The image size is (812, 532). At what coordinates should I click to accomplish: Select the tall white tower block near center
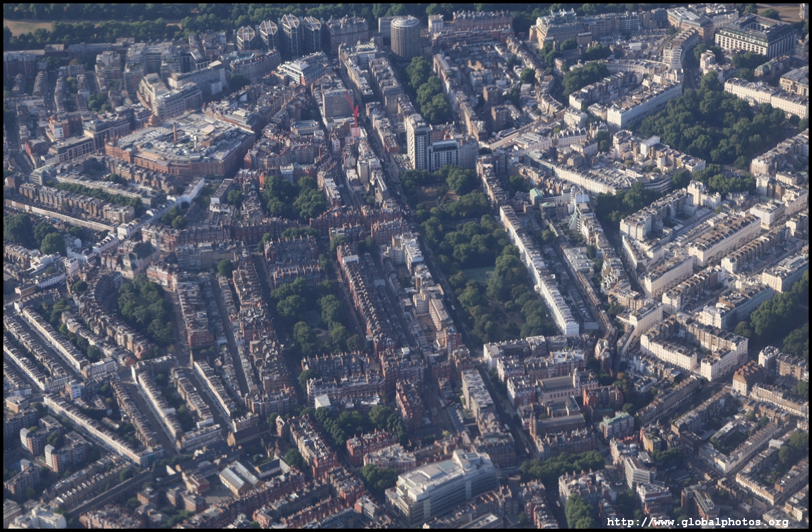click(418, 142)
